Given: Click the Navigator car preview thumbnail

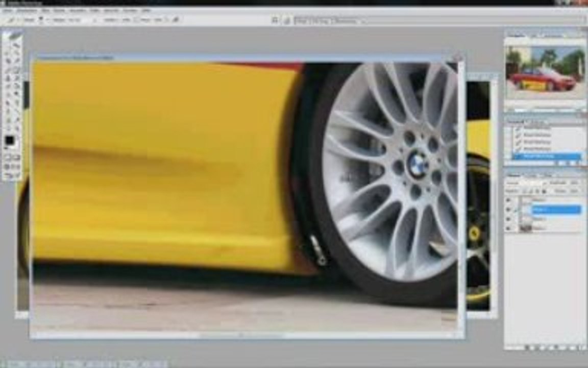Looking at the screenshot, I should coord(545,72).
